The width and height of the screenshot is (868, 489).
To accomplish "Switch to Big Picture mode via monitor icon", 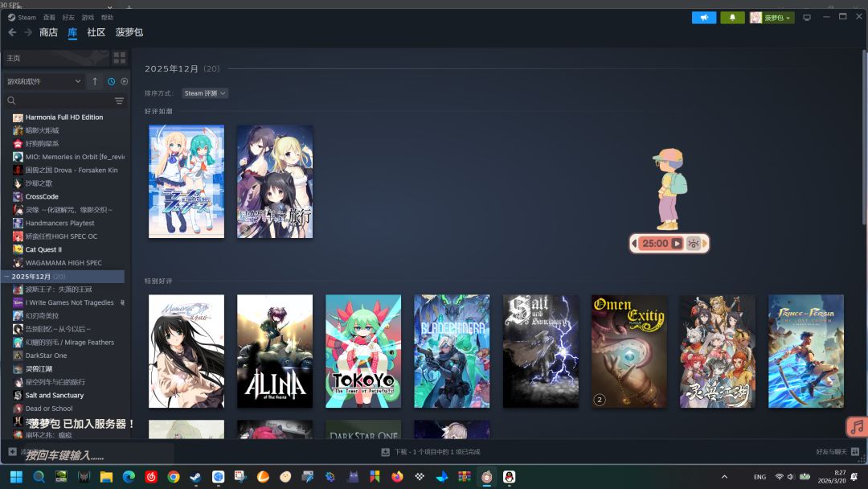I will click(x=807, y=18).
